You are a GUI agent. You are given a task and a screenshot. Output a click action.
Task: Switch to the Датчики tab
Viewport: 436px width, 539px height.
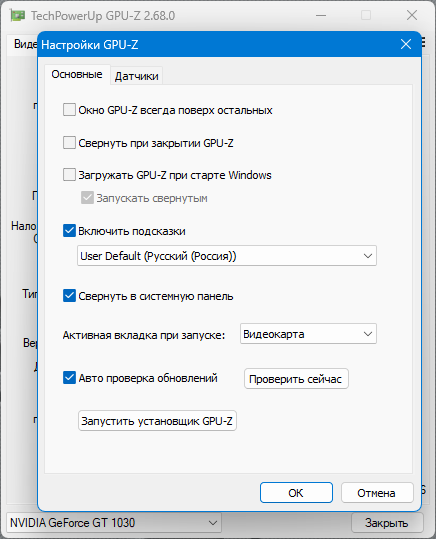point(137,76)
